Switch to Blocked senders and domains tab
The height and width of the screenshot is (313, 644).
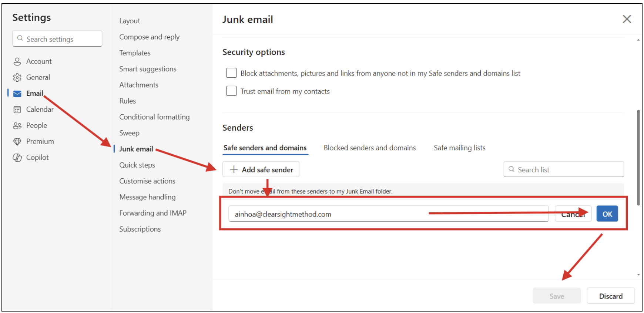(x=369, y=148)
